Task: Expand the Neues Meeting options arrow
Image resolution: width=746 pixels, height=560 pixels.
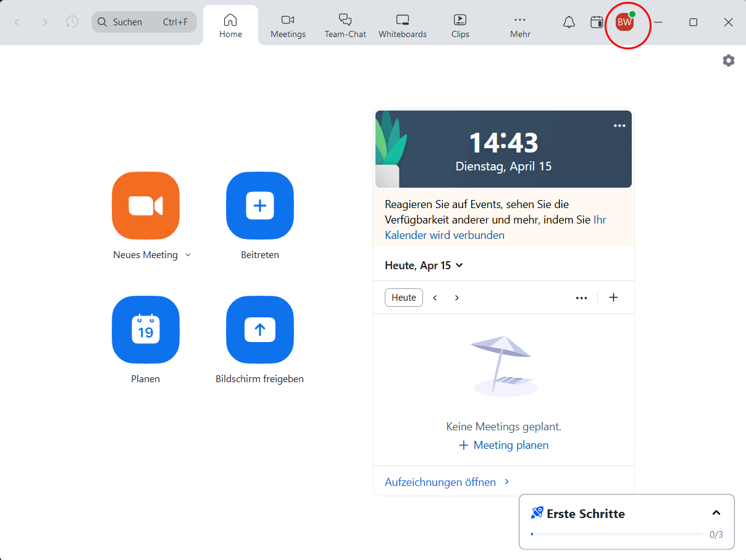Action: pos(188,255)
